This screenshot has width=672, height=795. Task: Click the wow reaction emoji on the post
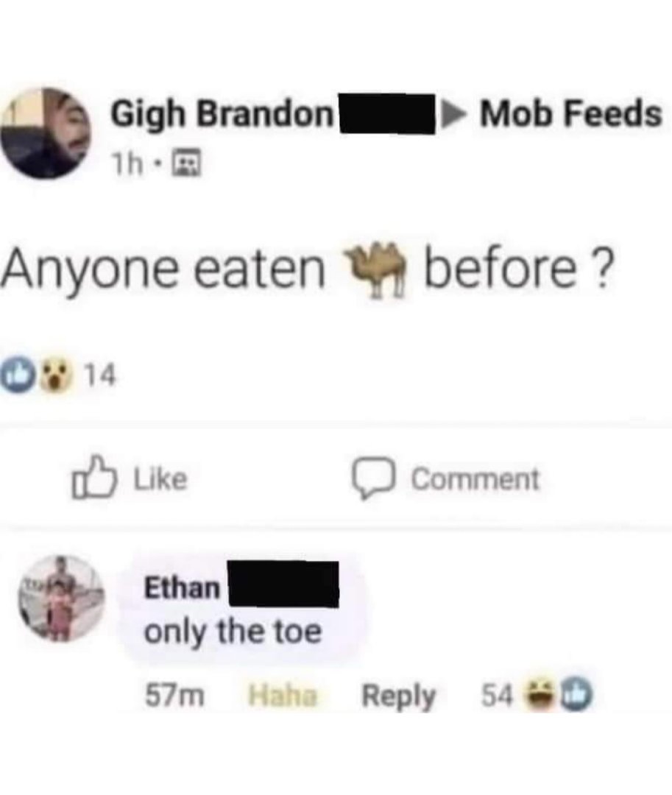pyautogui.click(x=56, y=375)
